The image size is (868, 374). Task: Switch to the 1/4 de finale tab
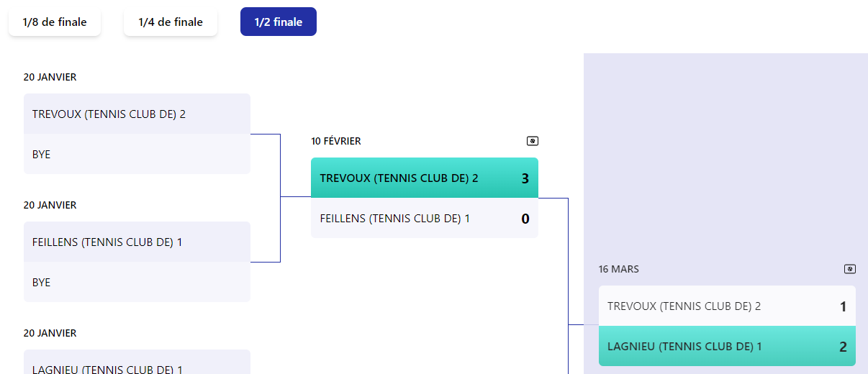click(171, 22)
